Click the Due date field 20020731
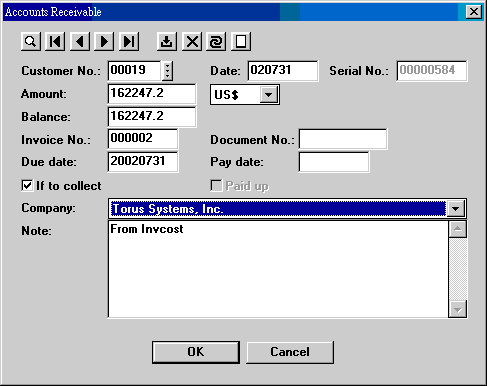The width and height of the screenshot is (487, 386). tap(143, 162)
